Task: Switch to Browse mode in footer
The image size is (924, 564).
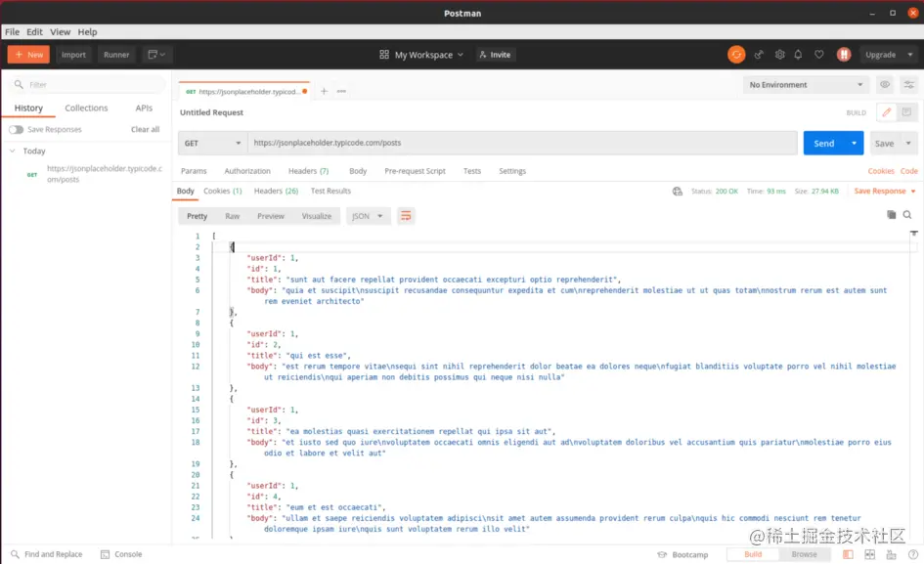Action: [804, 554]
